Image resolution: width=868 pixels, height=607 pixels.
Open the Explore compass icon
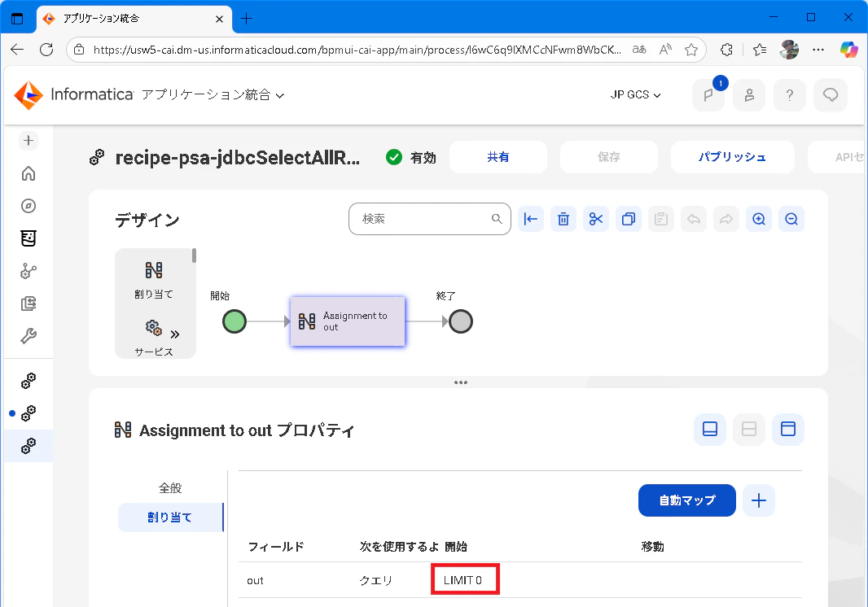(x=28, y=206)
